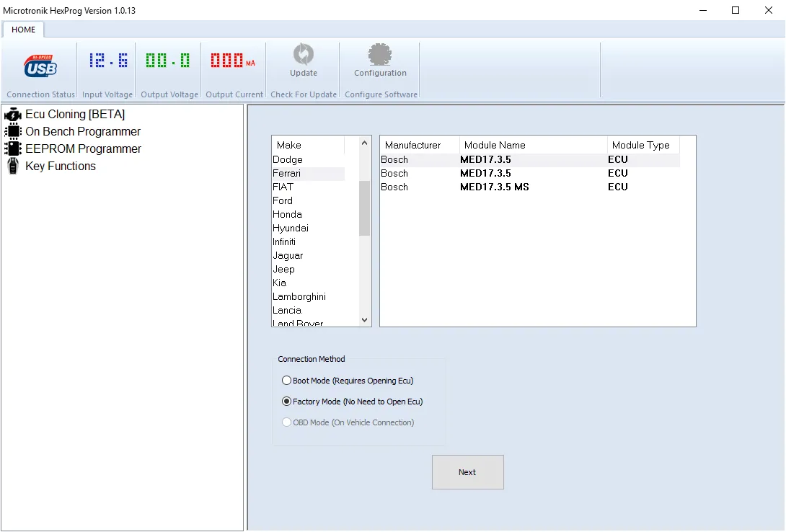Select Ford in the Make list

[x=309, y=200]
